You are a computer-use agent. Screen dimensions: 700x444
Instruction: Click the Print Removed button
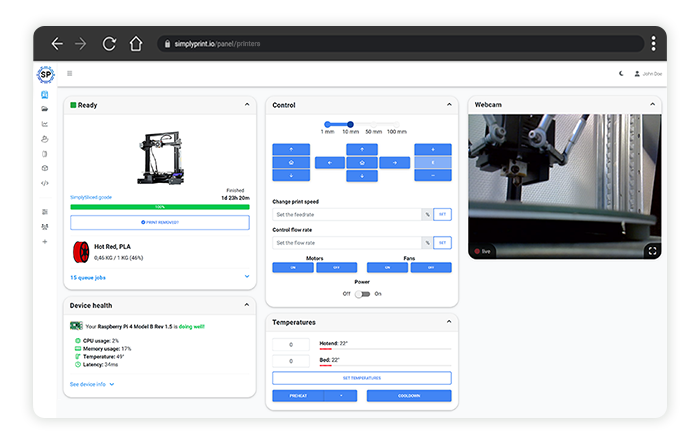coord(159,222)
